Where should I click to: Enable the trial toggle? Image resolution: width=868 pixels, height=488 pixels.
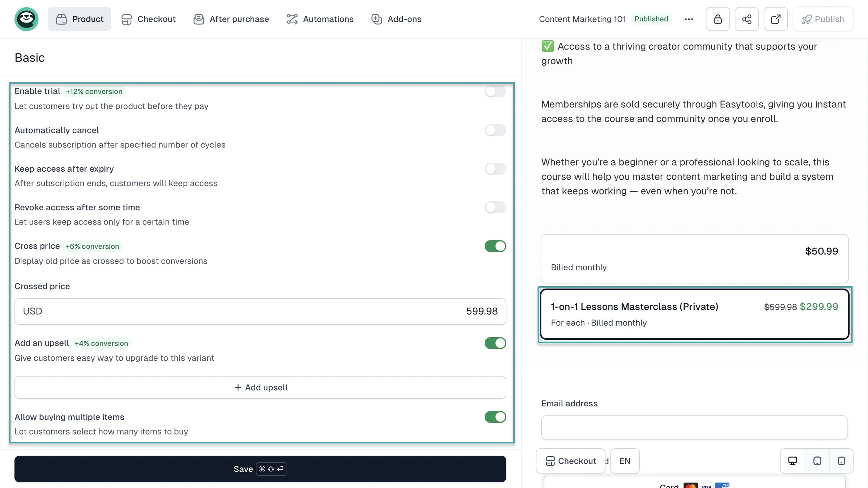495,91
